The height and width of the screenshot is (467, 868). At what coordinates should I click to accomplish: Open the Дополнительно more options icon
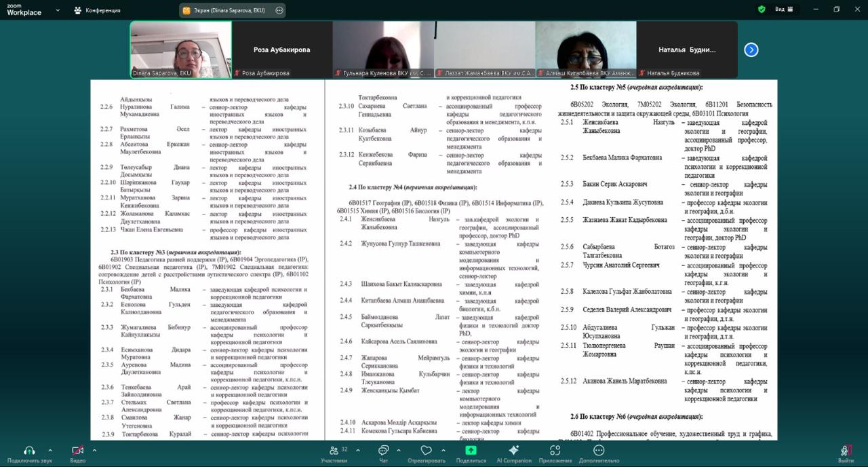click(599, 451)
